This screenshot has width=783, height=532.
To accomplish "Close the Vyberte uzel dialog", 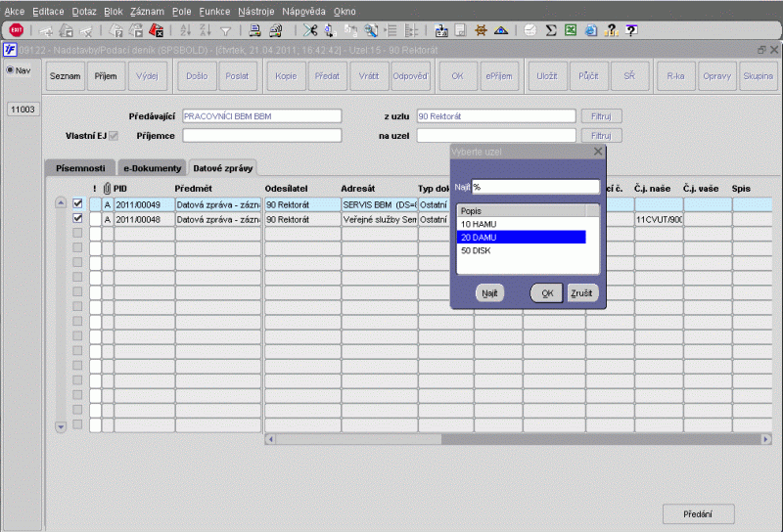I will [598, 152].
